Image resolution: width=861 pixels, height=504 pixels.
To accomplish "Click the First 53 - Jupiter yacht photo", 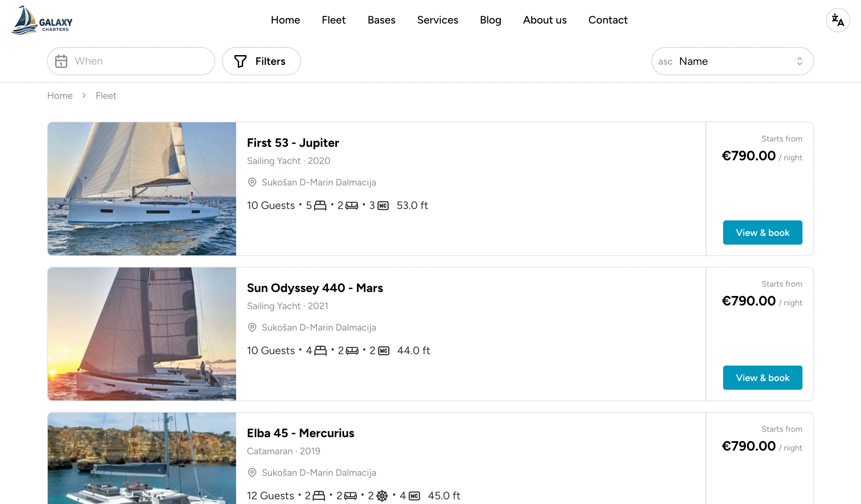I will tap(142, 189).
